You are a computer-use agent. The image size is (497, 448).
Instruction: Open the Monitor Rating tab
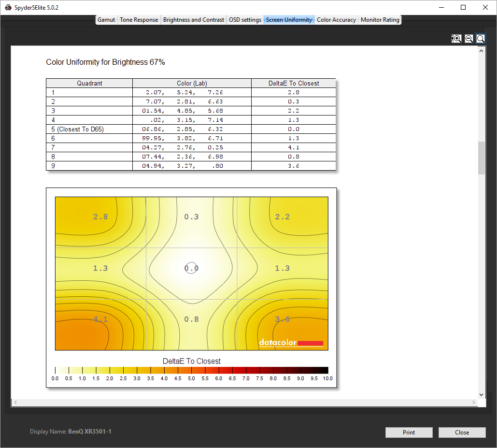(x=380, y=20)
